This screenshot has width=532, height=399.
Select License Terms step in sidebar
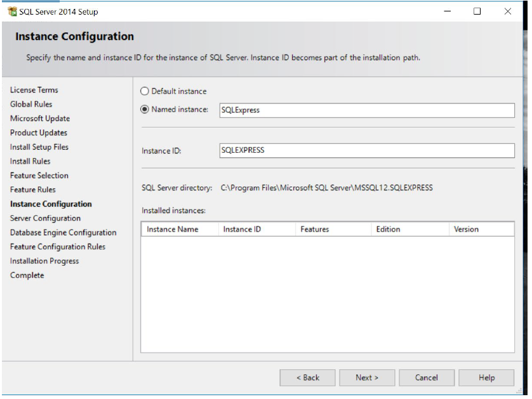tap(34, 90)
